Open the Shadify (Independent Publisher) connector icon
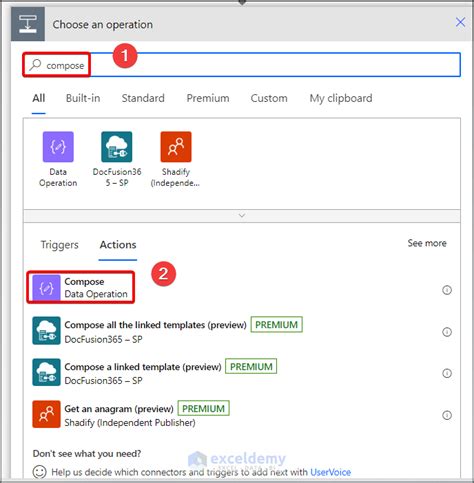This screenshot has width=474, height=483. click(176, 147)
